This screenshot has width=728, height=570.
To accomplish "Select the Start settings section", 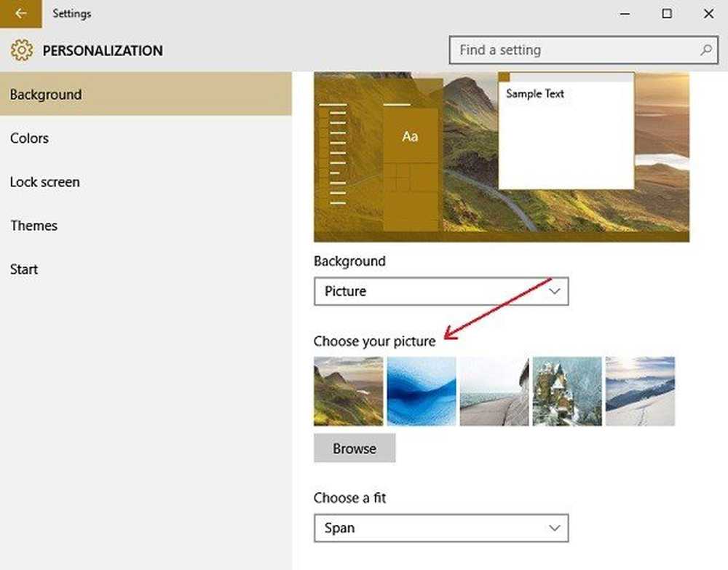I will (24, 269).
